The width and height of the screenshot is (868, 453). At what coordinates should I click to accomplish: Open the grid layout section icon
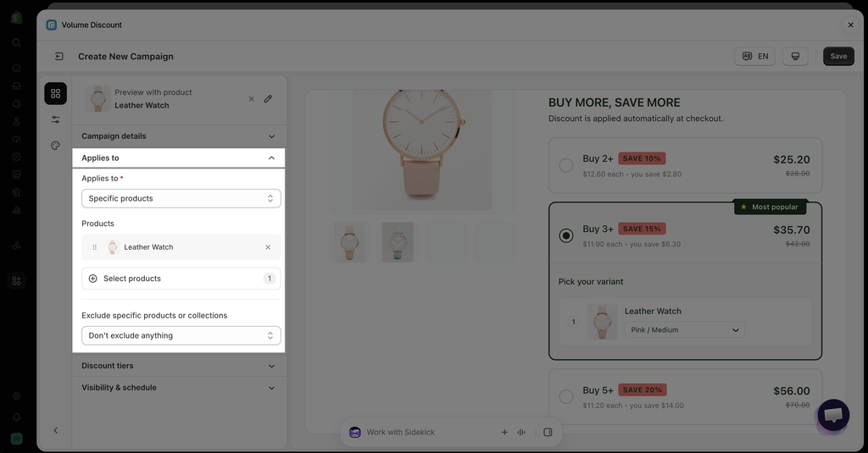pyautogui.click(x=55, y=93)
